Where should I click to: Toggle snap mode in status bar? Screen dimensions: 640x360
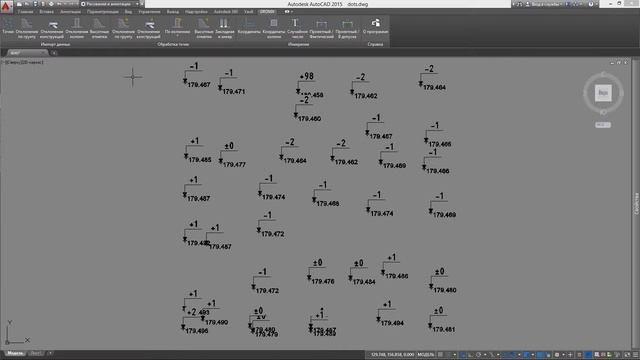click(x=448, y=355)
